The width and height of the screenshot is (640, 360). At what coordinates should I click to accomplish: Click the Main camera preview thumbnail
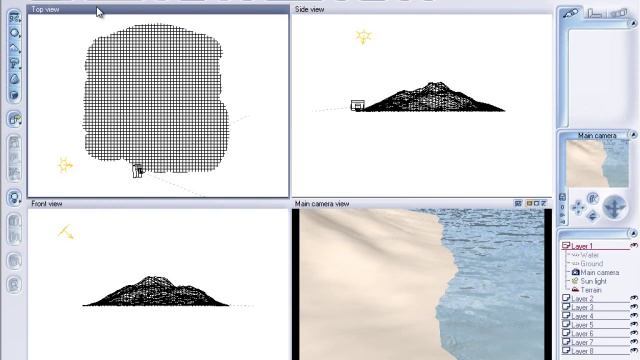click(597, 163)
